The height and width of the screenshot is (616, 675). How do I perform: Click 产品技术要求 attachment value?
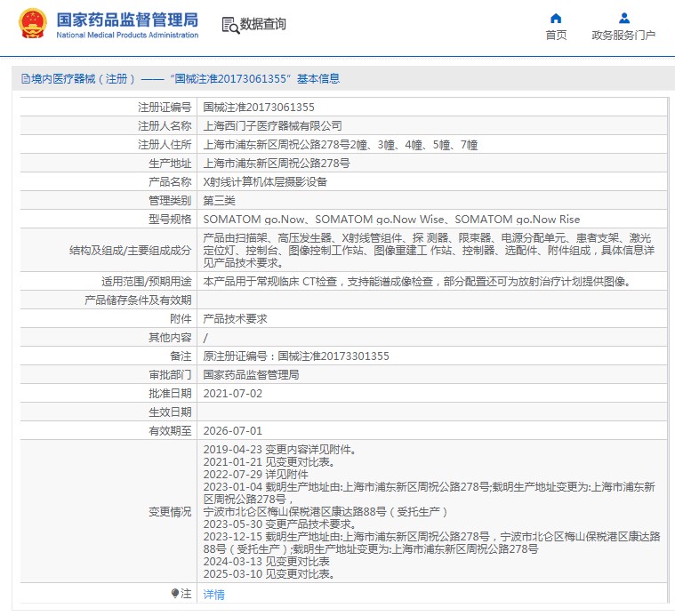pyautogui.click(x=235, y=319)
